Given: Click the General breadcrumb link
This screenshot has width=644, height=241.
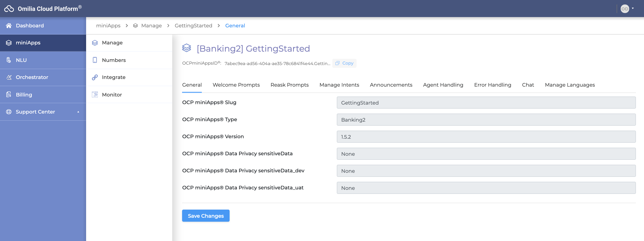Looking at the screenshot, I should click(235, 26).
